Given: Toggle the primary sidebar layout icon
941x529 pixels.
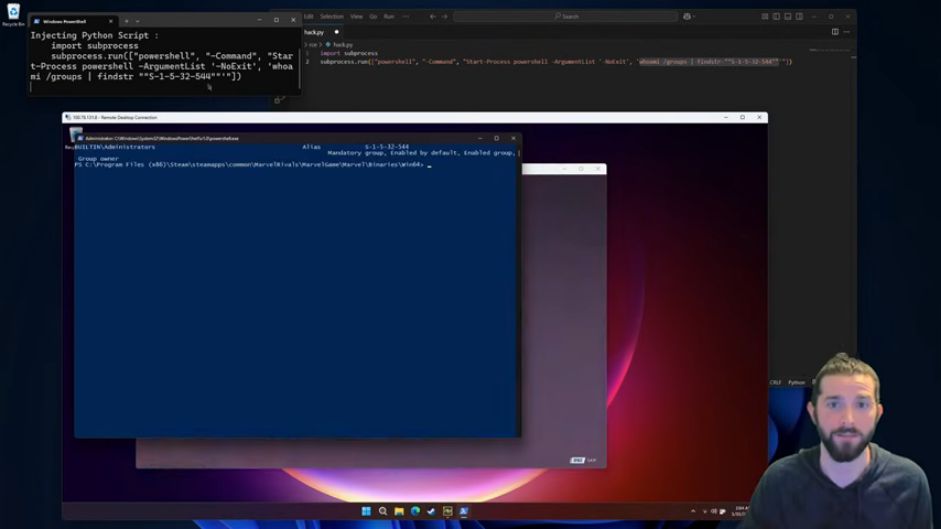Looking at the screenshot, I should click(x=776, y=17).
